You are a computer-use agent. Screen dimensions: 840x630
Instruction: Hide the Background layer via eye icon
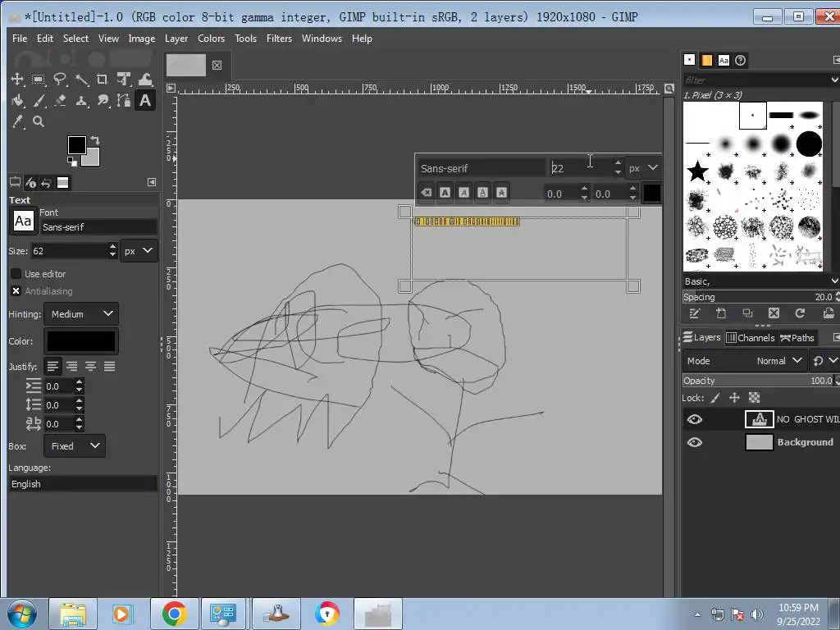pos(695,442)
